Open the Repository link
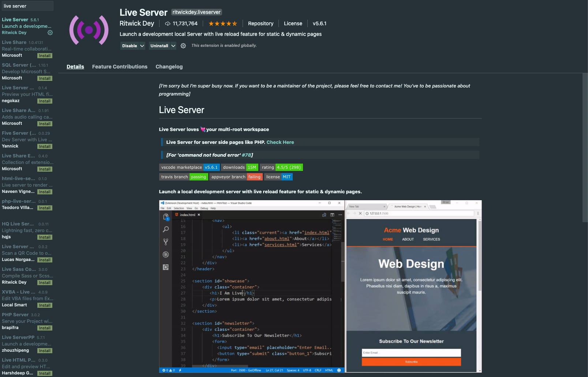This screenshot has height=377, width=588. 261,23
